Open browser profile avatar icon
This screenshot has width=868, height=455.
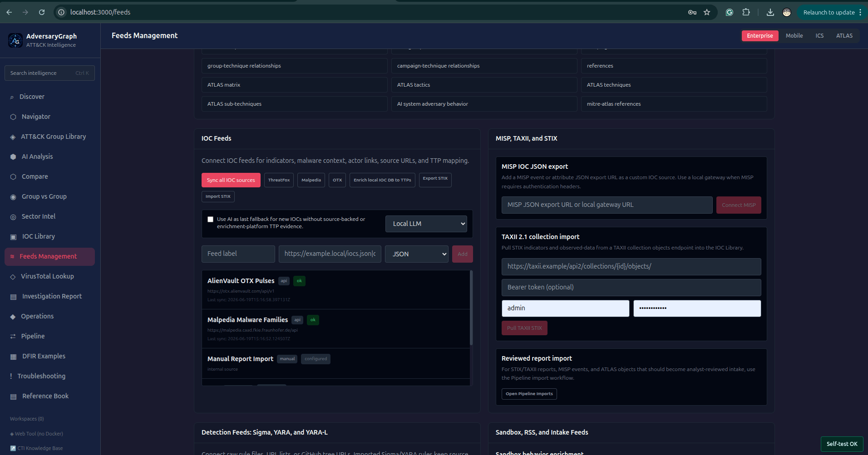(787, 12)
